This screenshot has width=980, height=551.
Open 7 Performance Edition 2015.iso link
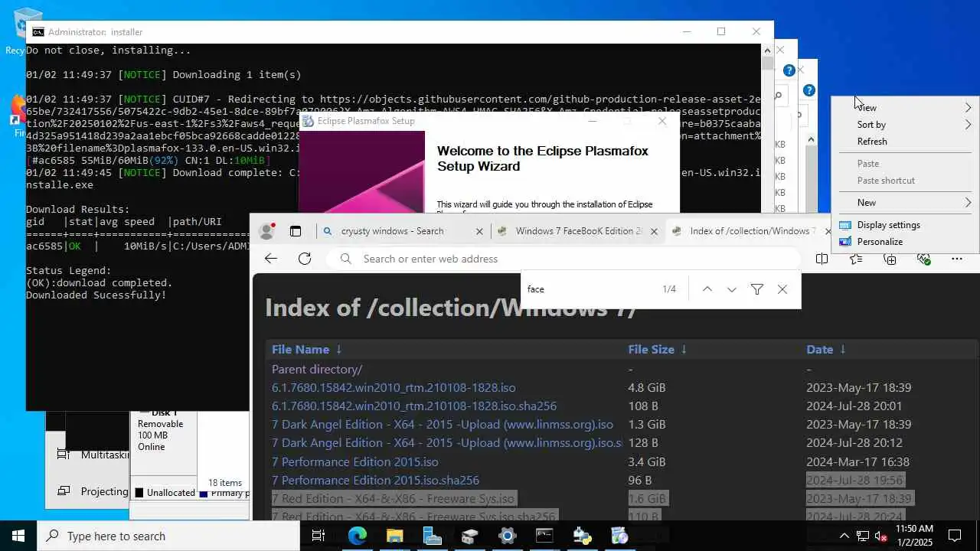pos(355,462)
